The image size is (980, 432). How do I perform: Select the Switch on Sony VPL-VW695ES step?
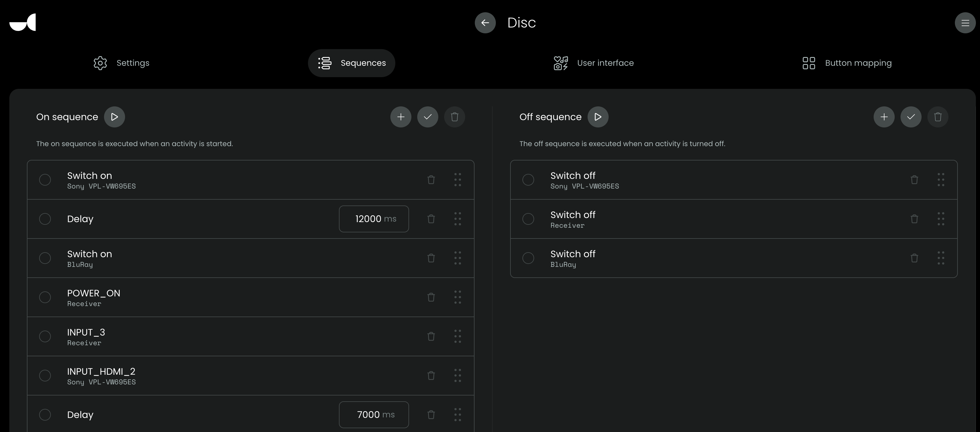45,180
